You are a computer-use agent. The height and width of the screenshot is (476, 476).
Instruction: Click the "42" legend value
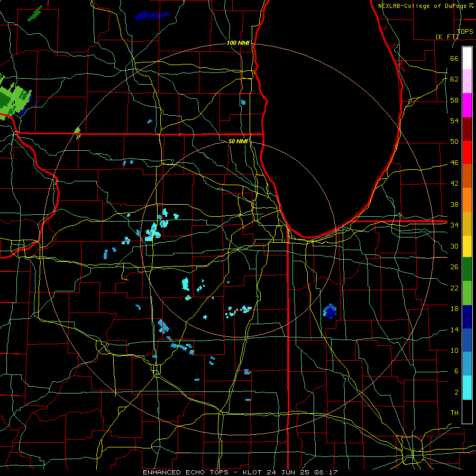point(454,184)
